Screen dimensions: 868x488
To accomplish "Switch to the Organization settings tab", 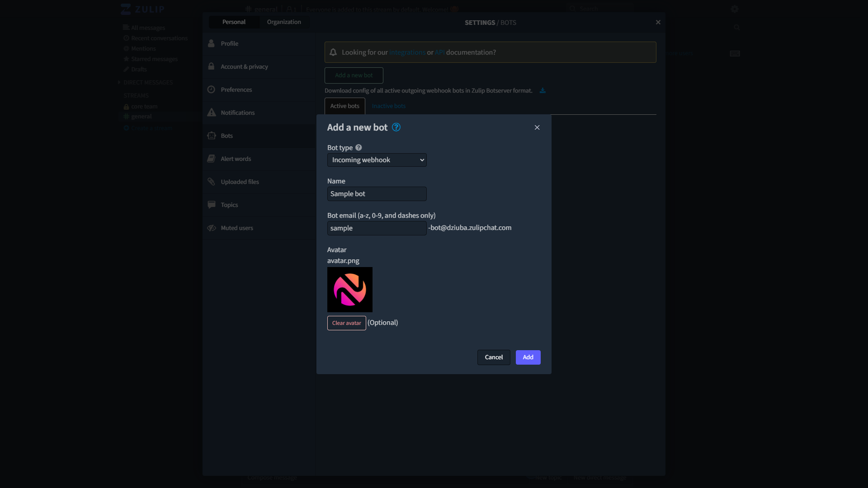I will 284,21.
